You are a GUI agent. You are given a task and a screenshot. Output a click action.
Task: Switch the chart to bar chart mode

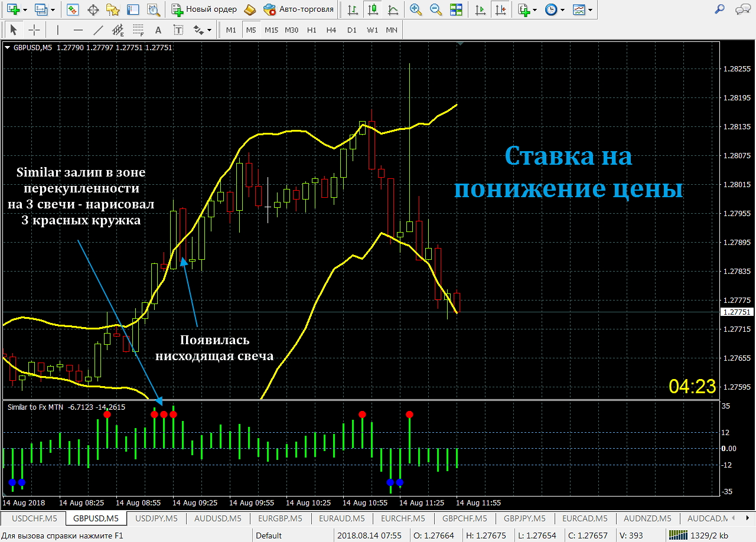tap(353, 9)
